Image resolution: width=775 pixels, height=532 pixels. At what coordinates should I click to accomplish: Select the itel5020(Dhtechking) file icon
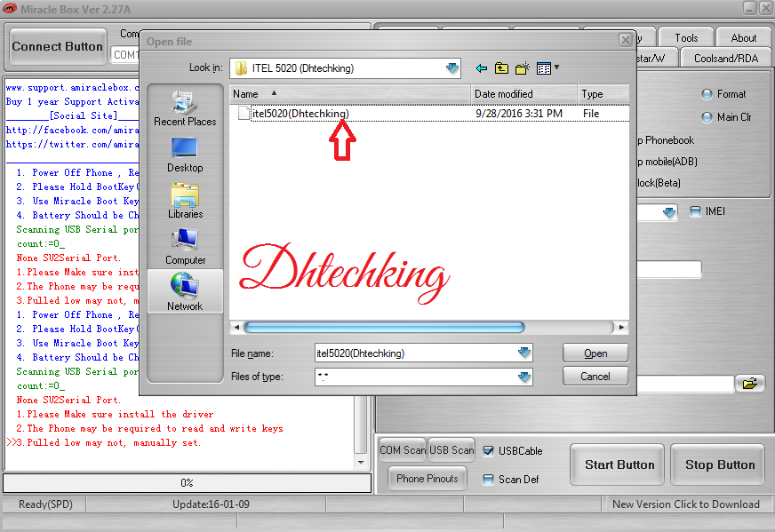(244, 114)
